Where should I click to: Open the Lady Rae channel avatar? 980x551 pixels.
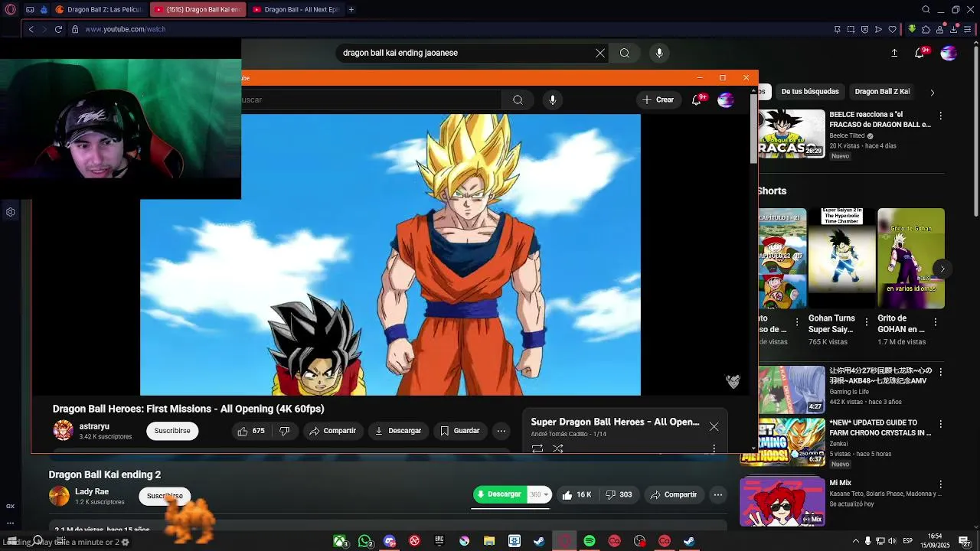tap(59, 496)
